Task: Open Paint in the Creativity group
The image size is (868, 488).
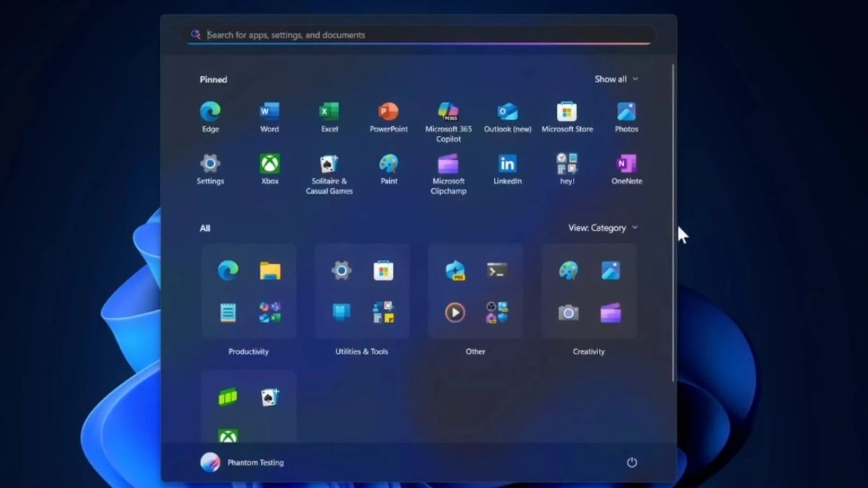Action: 569,270
